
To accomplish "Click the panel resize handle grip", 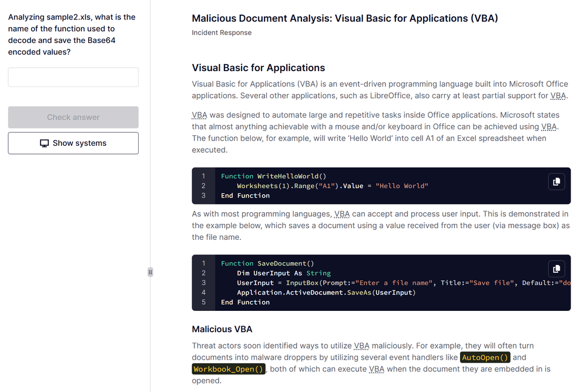I will (150, 272).
